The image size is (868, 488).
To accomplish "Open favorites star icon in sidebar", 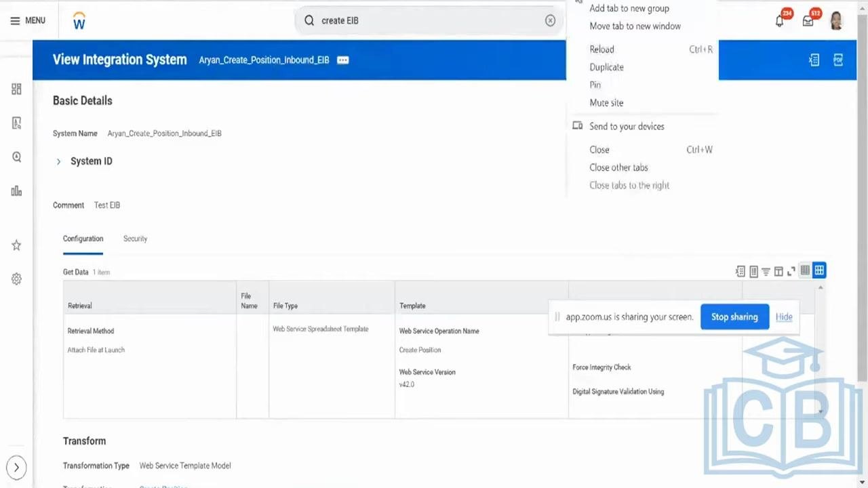I will (x=16, y=245).
